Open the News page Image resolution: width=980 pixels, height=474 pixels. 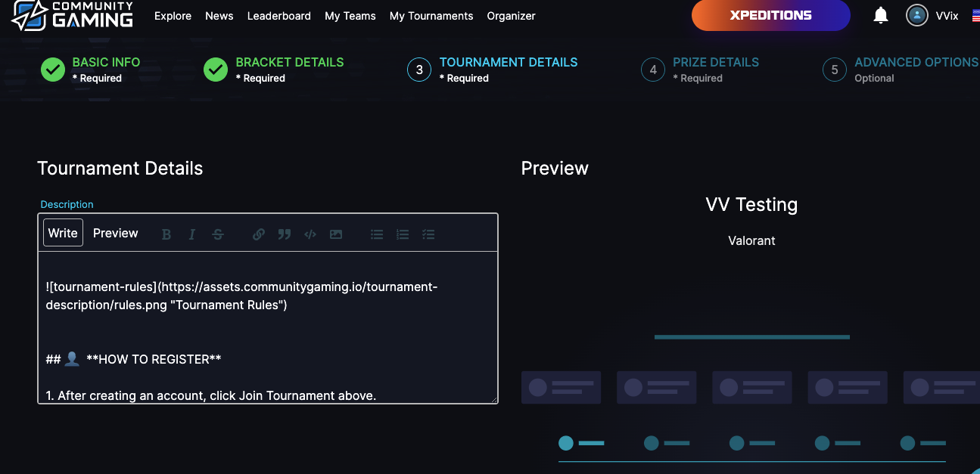click(219, 16)
